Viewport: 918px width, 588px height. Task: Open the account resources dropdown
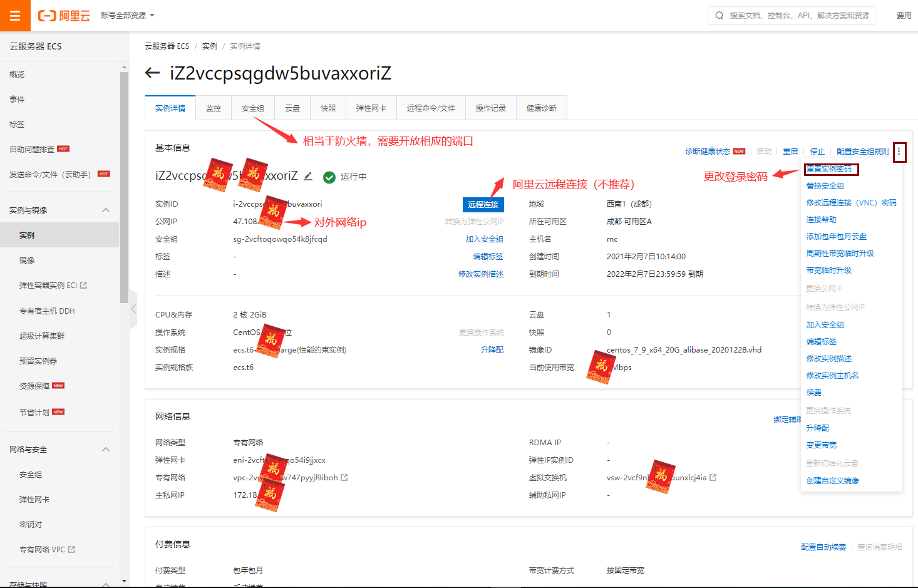[x=127, y=16]
